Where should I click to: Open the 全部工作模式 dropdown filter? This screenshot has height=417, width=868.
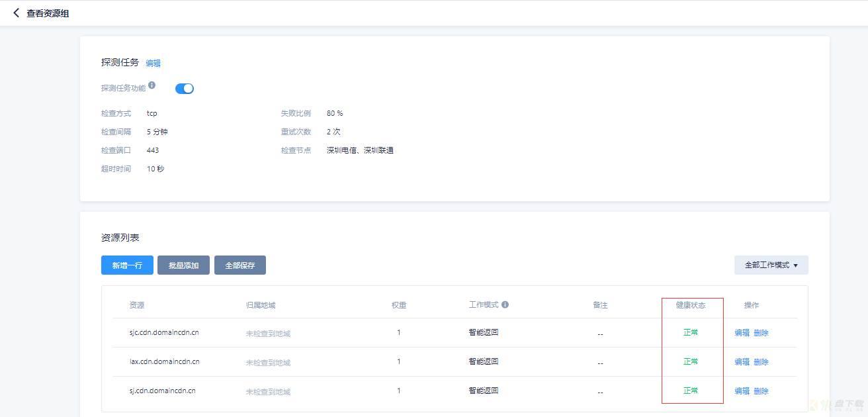[x=771, y=265]
